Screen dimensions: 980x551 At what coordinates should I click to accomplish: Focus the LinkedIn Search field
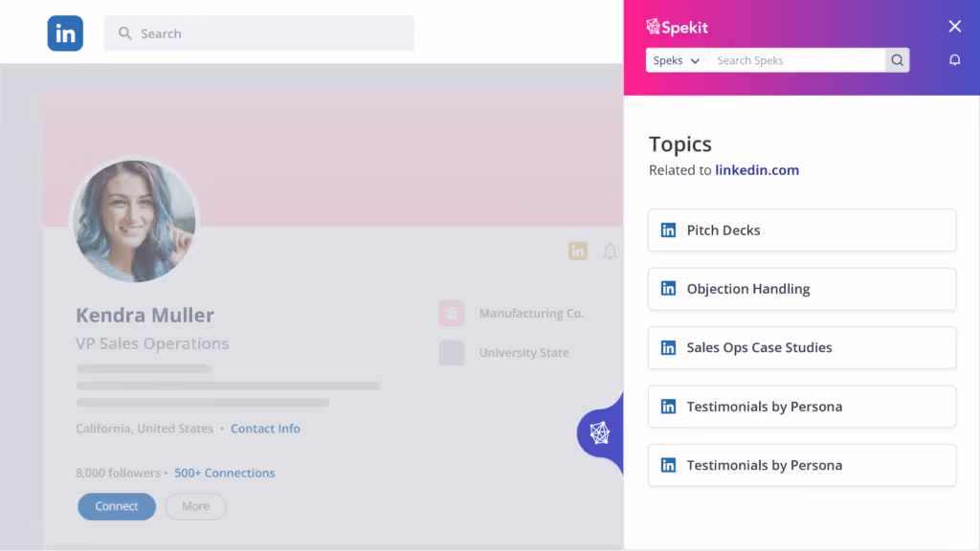point(258,33)
